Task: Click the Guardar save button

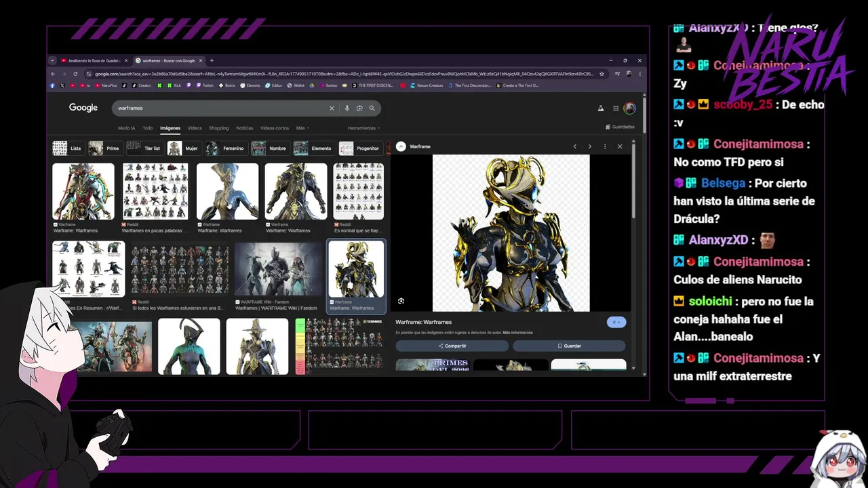Action: 569,346
